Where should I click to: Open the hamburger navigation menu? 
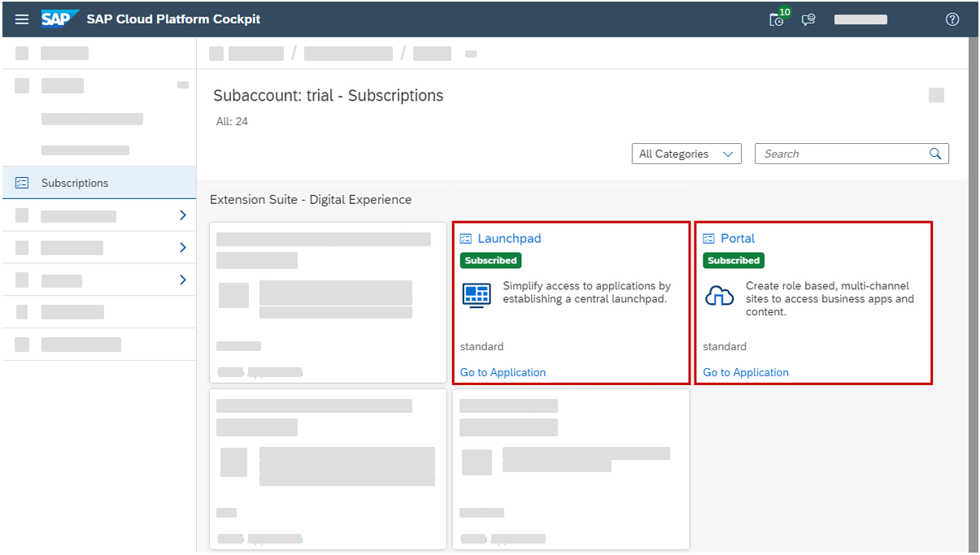[x=21, y=19]
